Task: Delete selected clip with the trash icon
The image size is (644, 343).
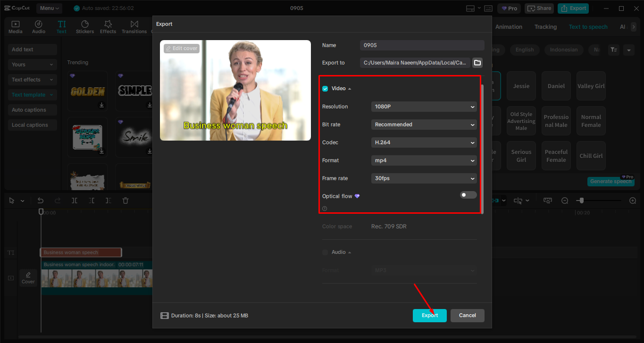Action: click(x=125, y=201)
